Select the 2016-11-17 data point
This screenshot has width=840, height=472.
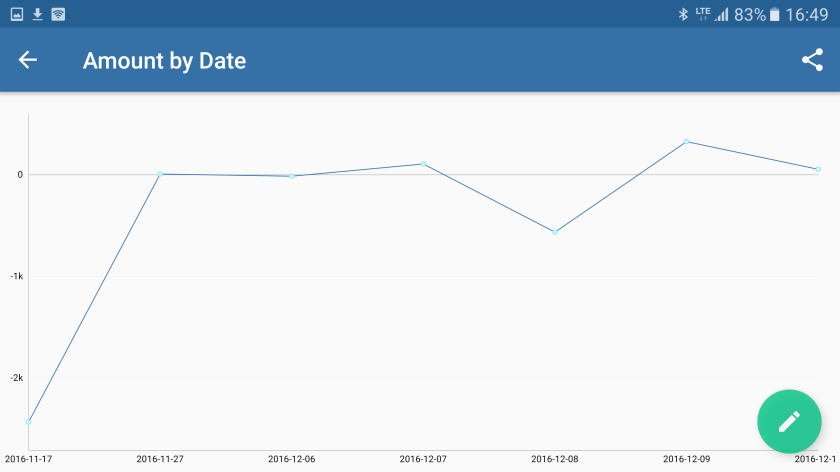coord(28,422)
